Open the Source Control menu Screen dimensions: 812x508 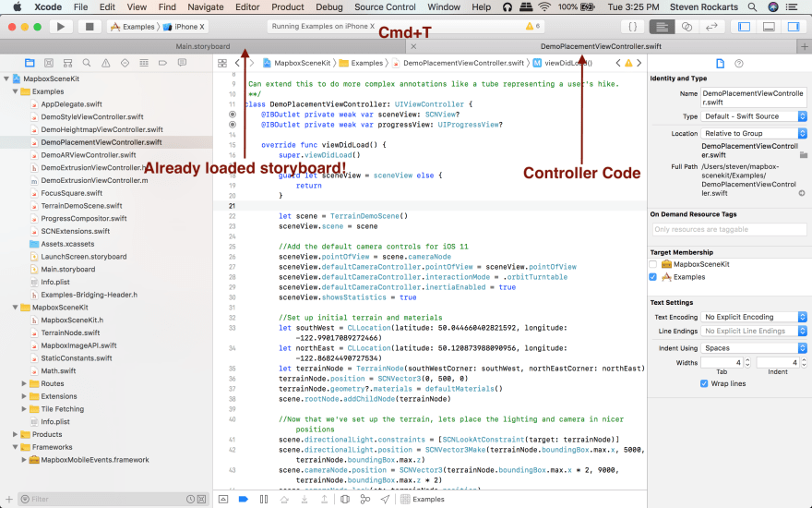[x=385, y=6]
